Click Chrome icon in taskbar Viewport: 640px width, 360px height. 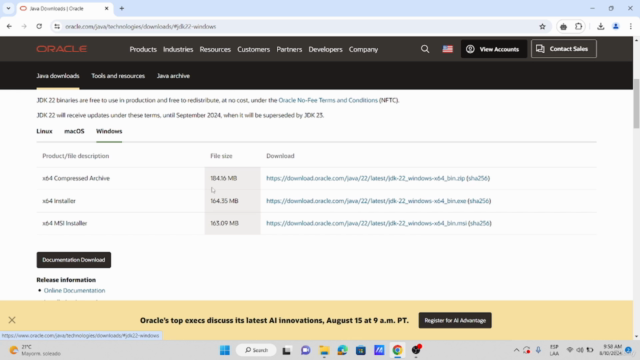click(398, 350)
